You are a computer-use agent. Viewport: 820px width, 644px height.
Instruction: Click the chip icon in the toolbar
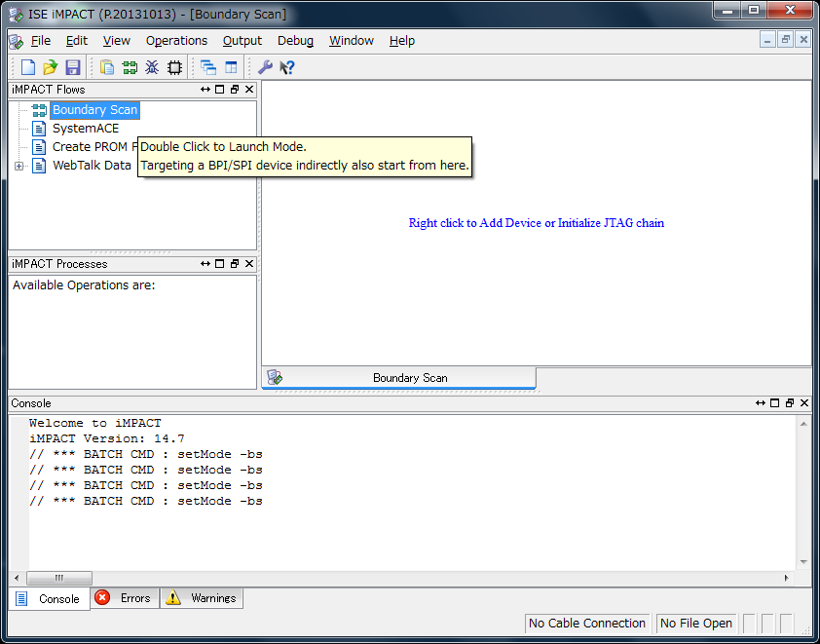(x=174, y=67)
